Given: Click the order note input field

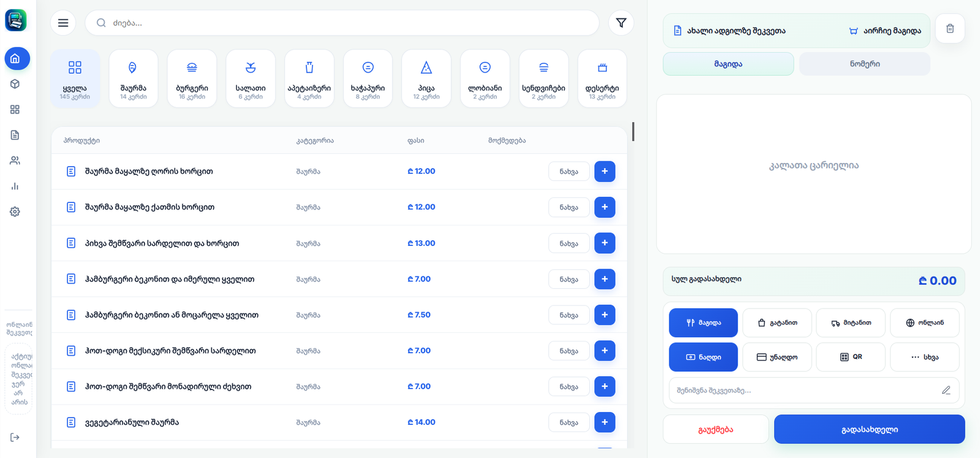Looking at the screenshot, I should [813, 391].
